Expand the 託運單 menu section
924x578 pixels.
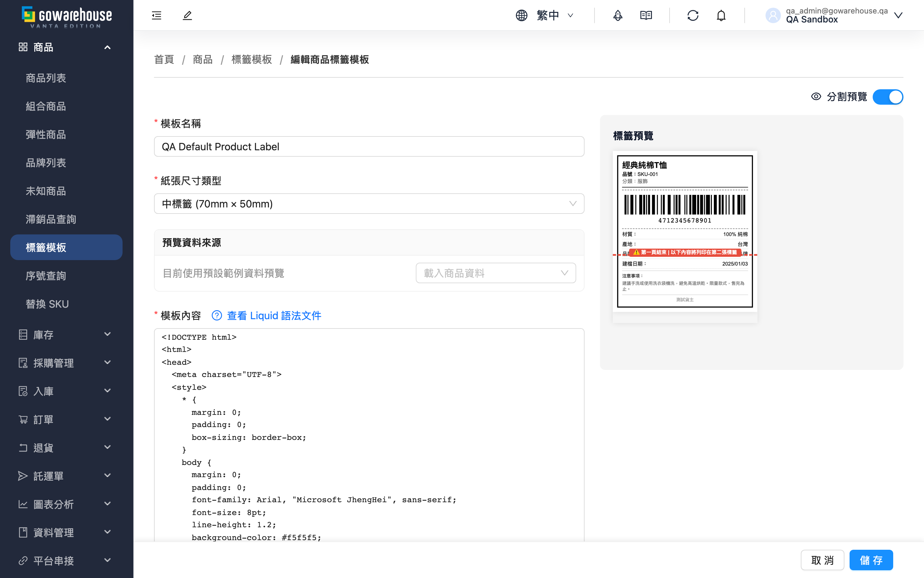[107, 476]
